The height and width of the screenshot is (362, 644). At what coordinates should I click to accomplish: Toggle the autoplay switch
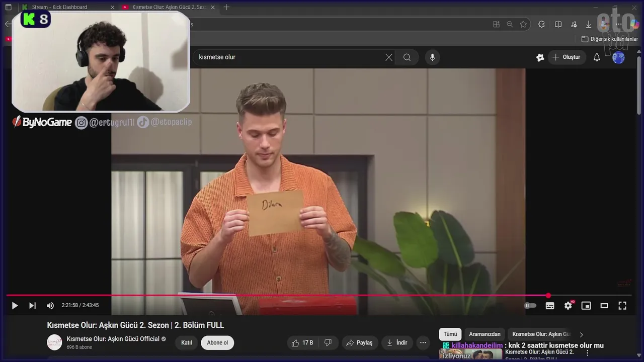click(x=530, y=306)
